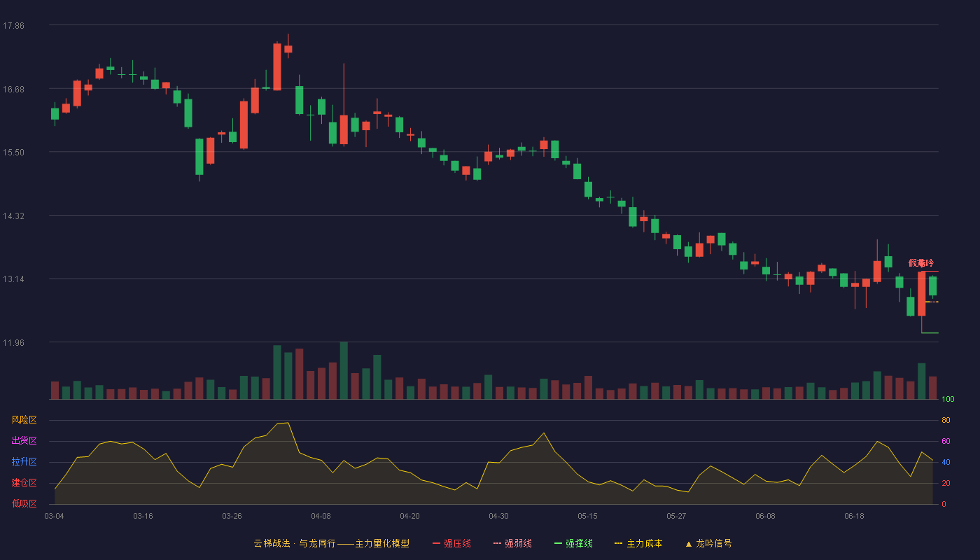Toggle the 主力成本 legend series
This screenshot has height=560, width=980.
coord(638,543)
